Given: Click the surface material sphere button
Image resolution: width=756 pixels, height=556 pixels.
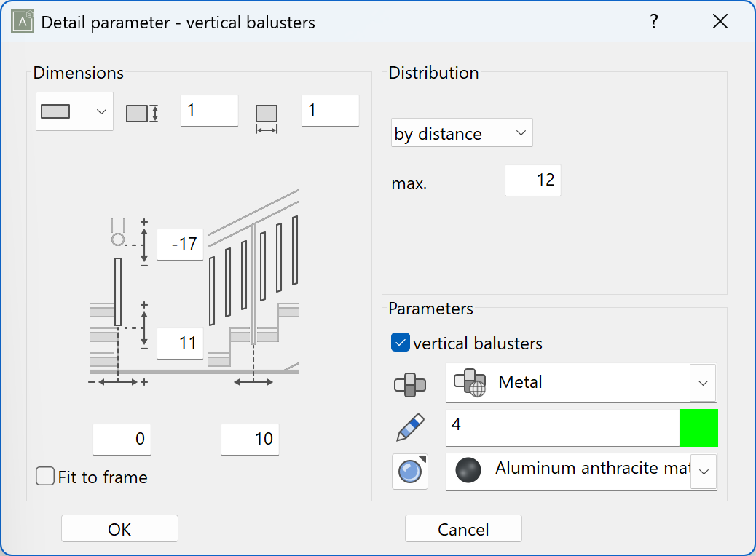Looking at the screenshot, I should pyautogui.click(x=410, y=472).
